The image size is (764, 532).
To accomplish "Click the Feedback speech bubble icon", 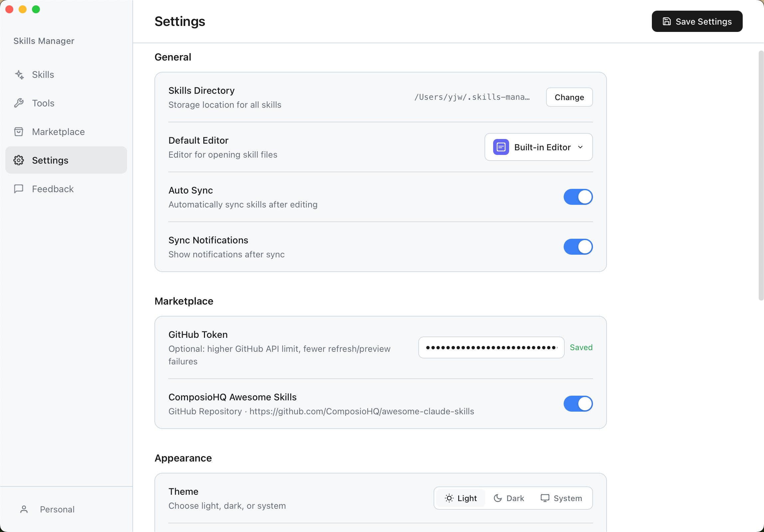I will point(19,189).
